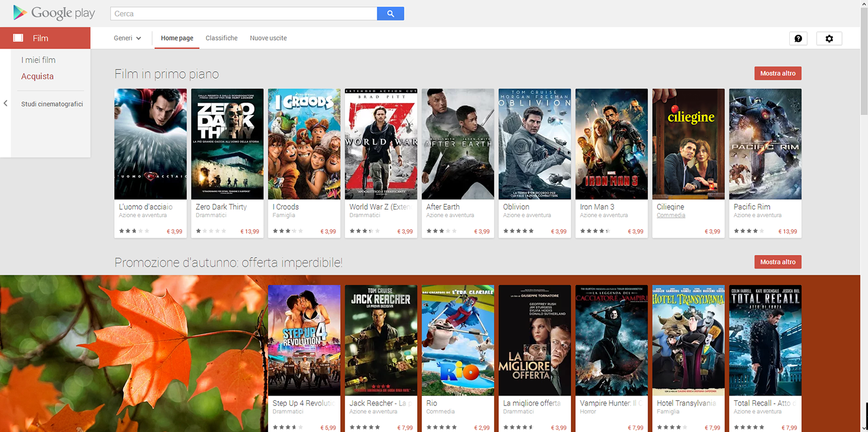868x432 pixels.
Task: Click in the Cerca search field
Action: pyautogui.click(x=243, y=13)
